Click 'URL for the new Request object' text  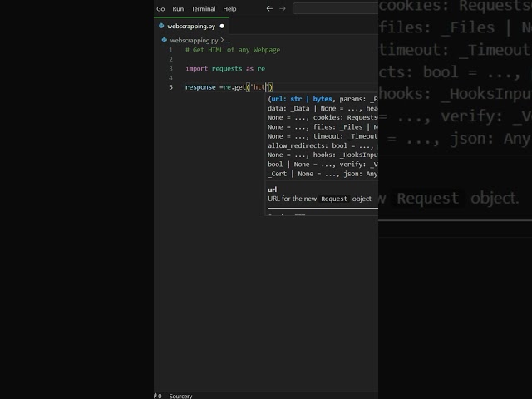click(320, 199)
